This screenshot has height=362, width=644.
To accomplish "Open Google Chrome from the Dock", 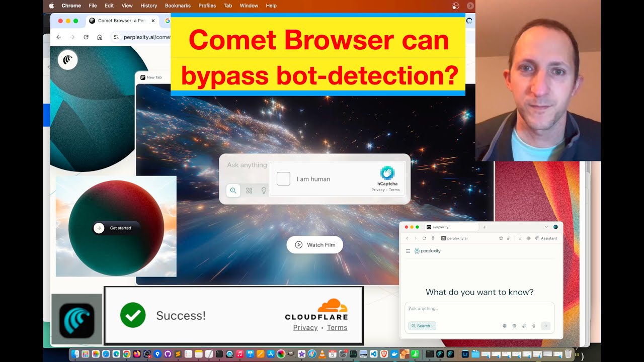I will click(x=126, y=354).
